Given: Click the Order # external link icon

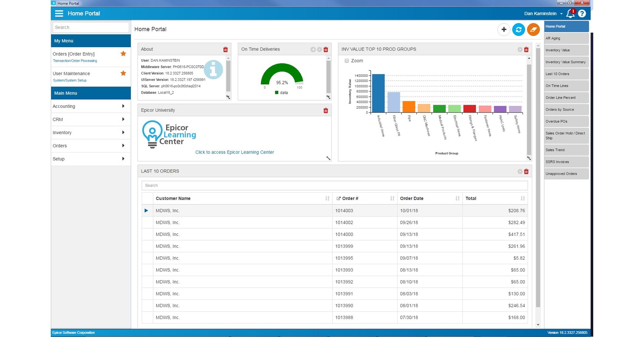Looking at the screenshot, I should [338, 199].
